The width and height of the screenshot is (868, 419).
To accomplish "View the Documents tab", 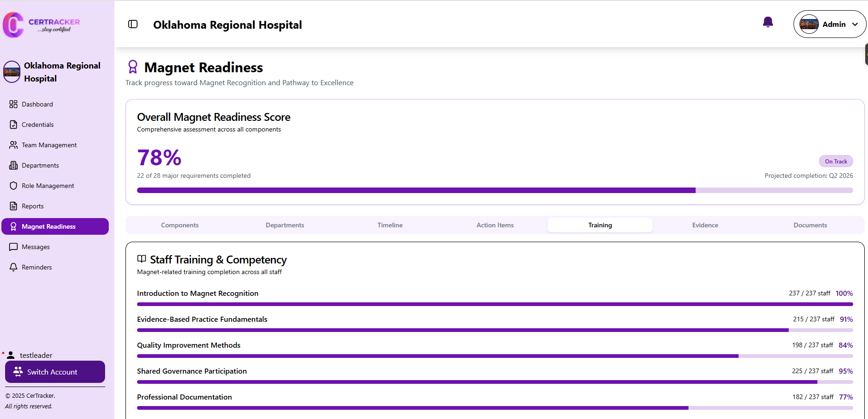I will [x=810, y=225].
